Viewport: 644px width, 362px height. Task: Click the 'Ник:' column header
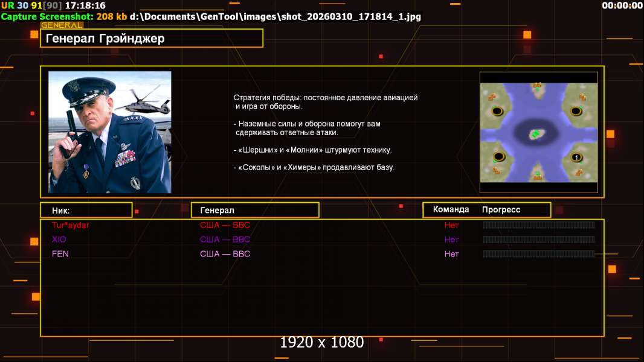point(86,210)
